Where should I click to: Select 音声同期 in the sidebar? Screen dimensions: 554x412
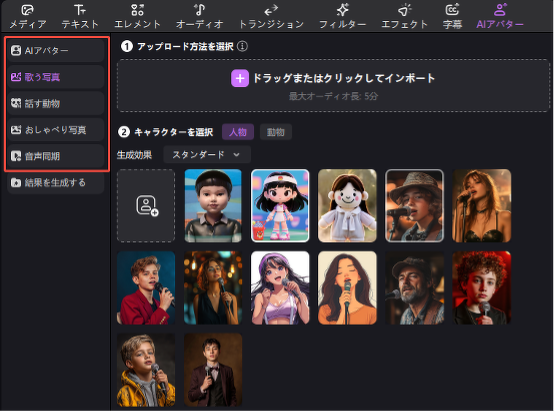point(56,156)
